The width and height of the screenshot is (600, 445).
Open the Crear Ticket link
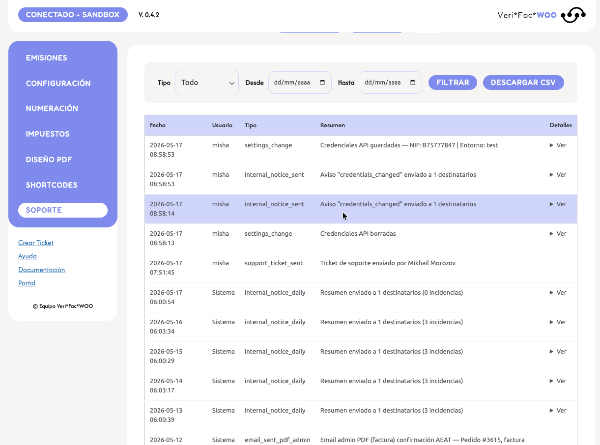click(36, 243)
